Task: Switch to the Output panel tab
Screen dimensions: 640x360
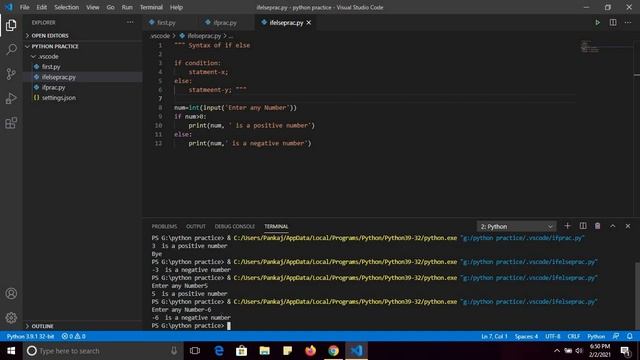Action: click(196, 226)
